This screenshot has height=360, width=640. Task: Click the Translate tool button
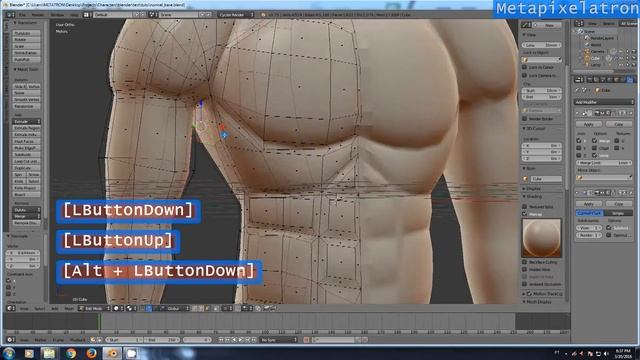tap(27, 33)
